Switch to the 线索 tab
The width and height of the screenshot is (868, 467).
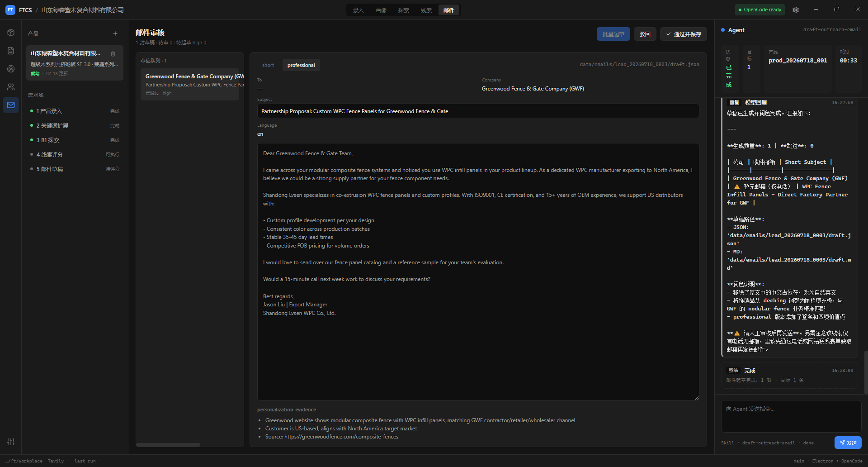426,10
